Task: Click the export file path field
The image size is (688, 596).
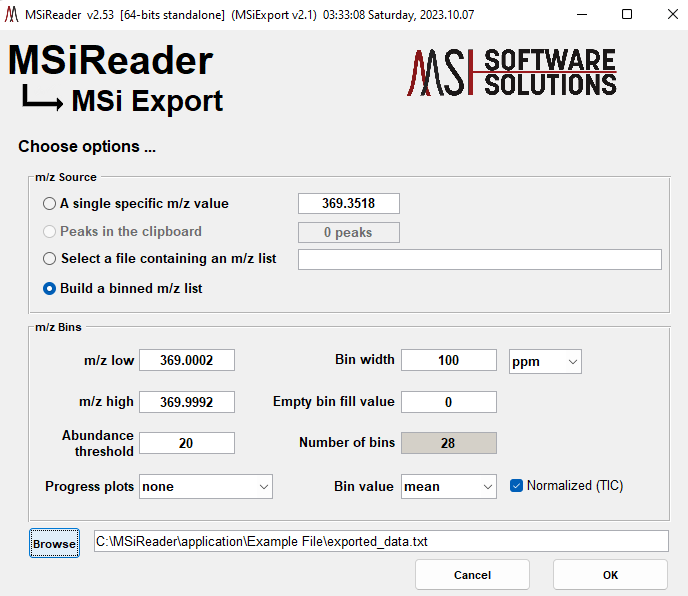Action: pyautogui.click(x=381, y=541)
